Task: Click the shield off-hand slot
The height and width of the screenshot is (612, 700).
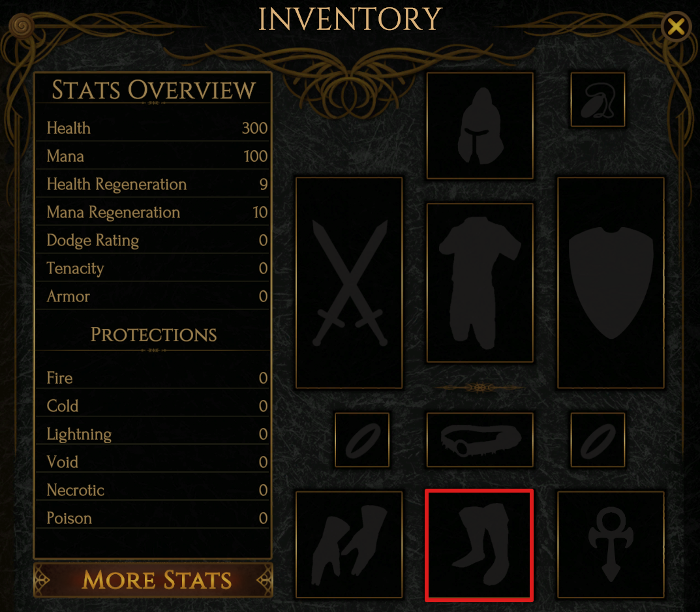Action: 611,283
